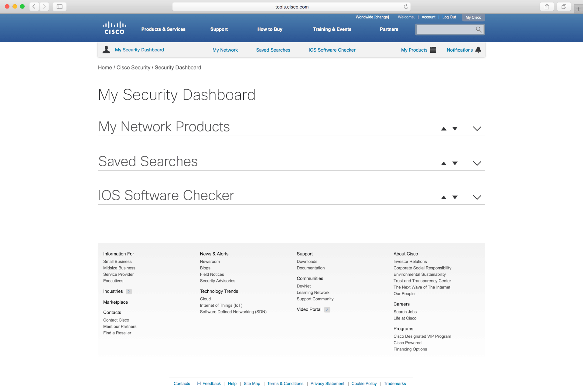Screen dimensions: 583x392
Task: Open the DevNet footer link
Action: coord(304,286)
